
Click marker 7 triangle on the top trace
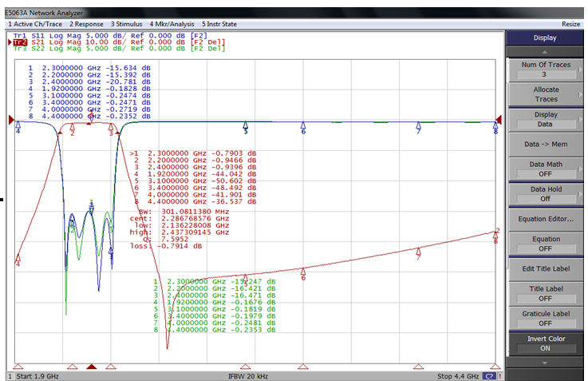[x=418, y=126]
